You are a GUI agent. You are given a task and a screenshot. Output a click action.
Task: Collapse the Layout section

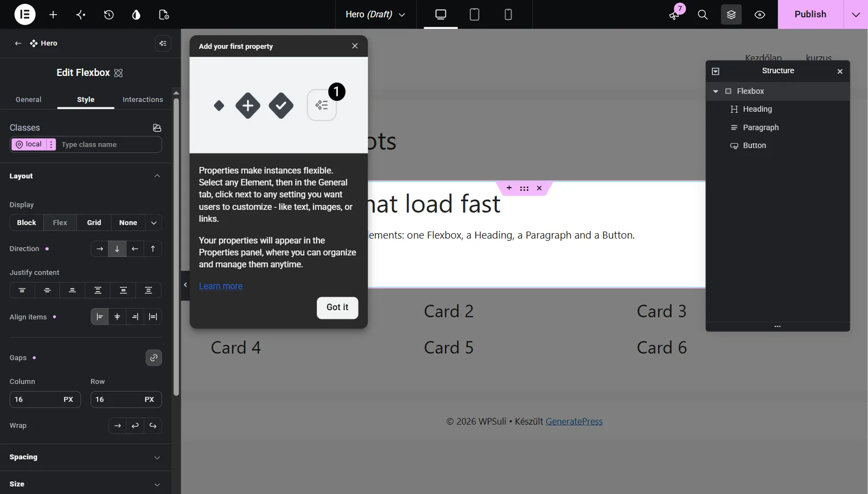(x=86, y=176)
